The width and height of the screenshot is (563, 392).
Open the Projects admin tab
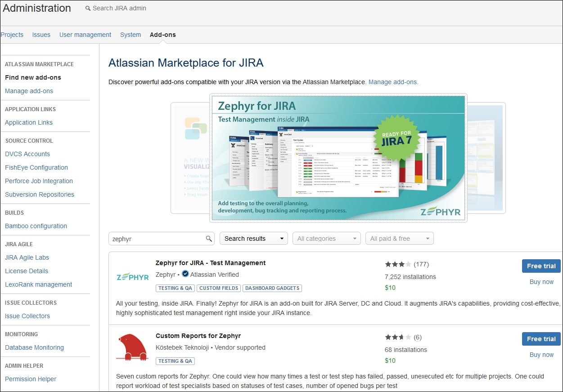pos(12,35)
